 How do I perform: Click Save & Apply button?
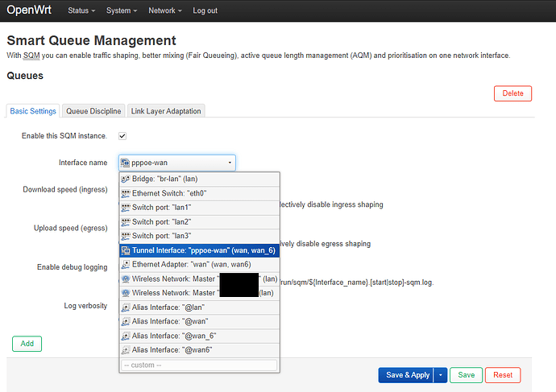click(x=406, y=375)
